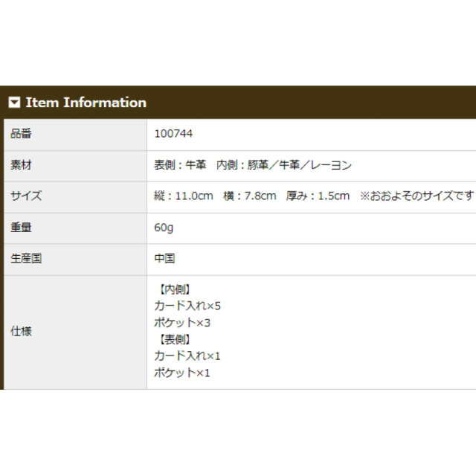
Task: Click the 生産国 label cell
Action: coord(75,260)
